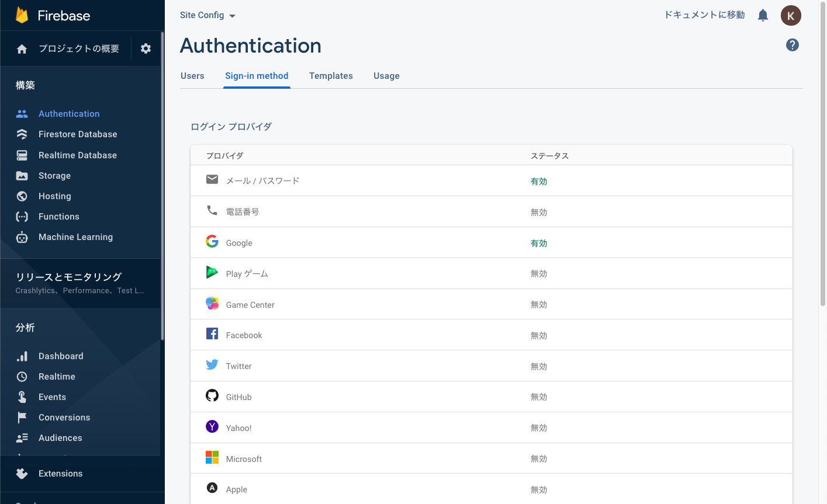Click the Storage image icon
Screen dimensions: 827x504
(x=22, y=176)
